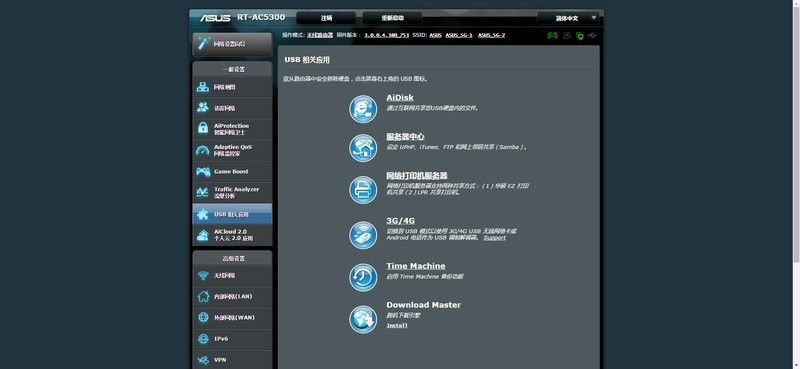Open the 3G/4G USB modem icon
Image resolution: width=800 pixels, height=369 pixels.
coord(363,235)
